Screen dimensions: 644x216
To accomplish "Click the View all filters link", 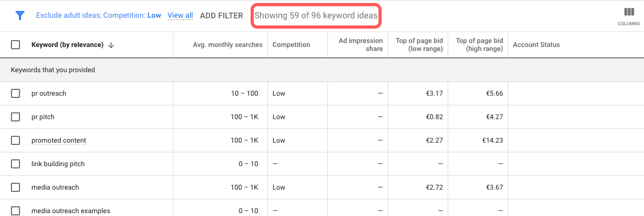I will click(180, 15).
